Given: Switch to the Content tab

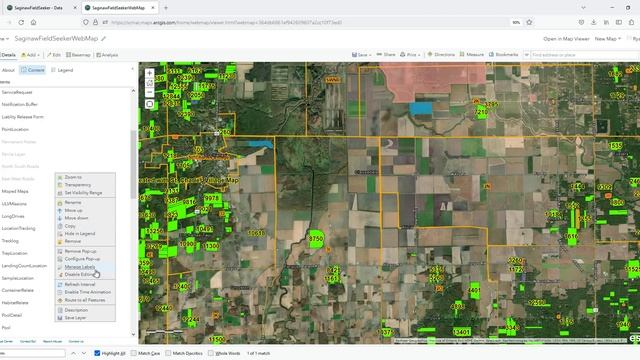Looking at the screenshot, I should [33, 70].
